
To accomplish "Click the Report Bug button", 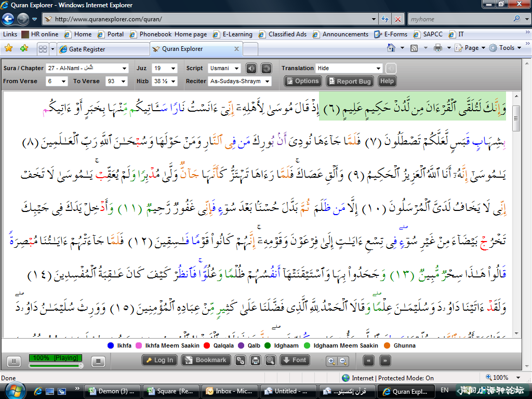I will [x=350, y=81].
